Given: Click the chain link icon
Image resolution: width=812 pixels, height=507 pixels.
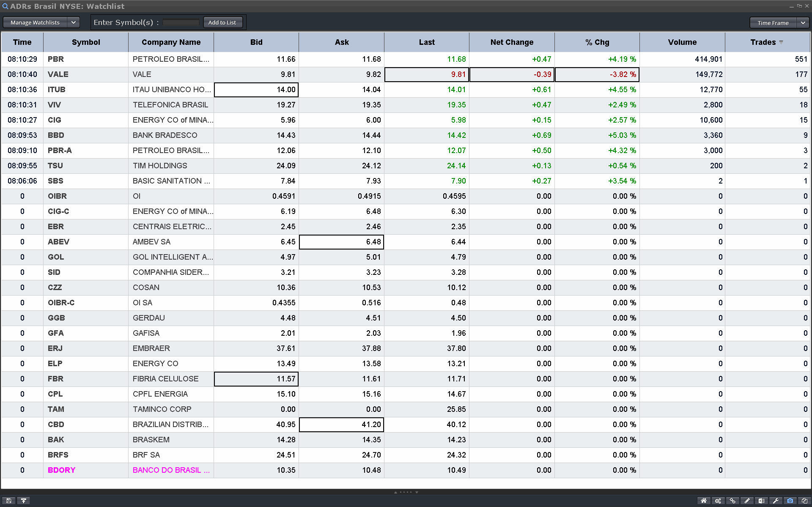Looking at the screenshot, I should tap(732, 501).
